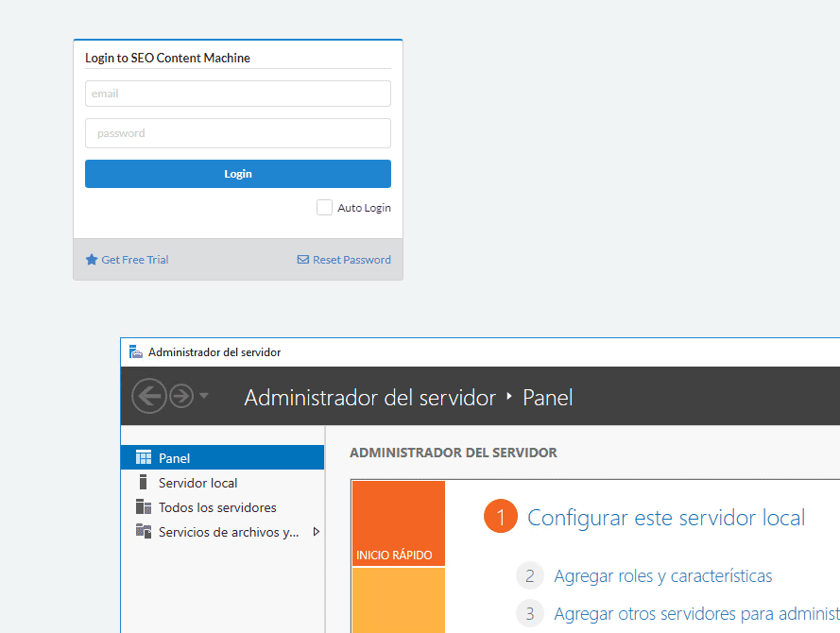Click the orange number 1 step circle
The image size is (840, 633).
[501, 517]
